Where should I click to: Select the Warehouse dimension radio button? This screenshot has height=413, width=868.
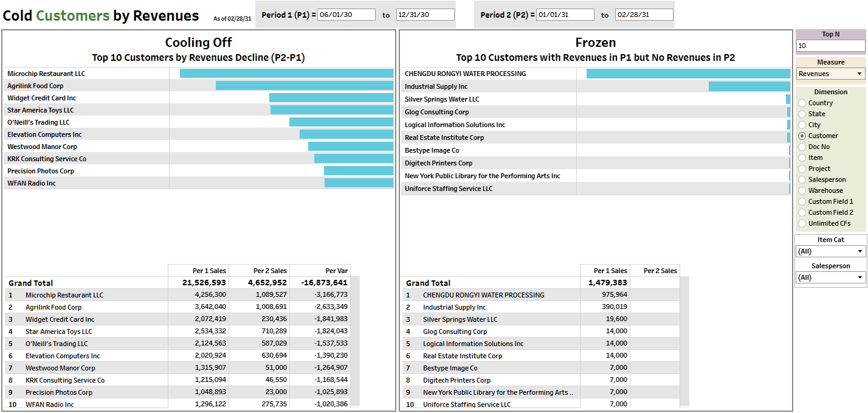(802, 191)
